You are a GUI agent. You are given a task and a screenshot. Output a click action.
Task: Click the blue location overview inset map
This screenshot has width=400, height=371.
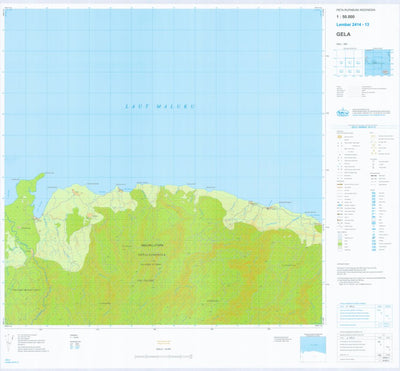coord(378,63)
